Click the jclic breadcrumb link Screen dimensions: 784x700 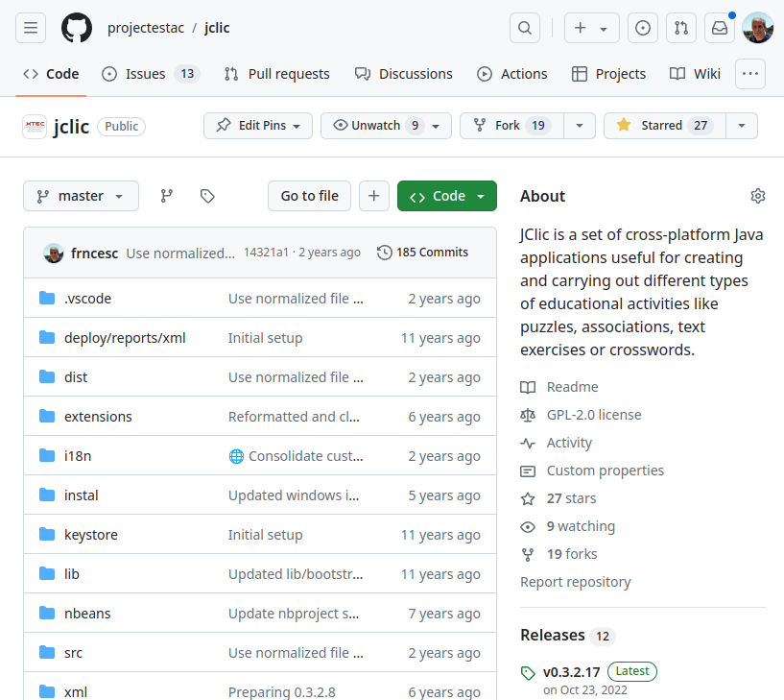(217, 28)
